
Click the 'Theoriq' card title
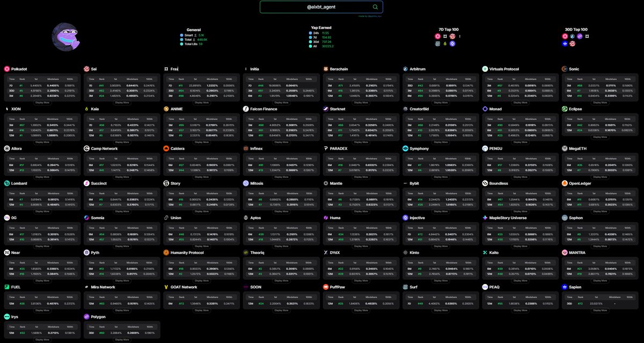click(x=258, y=252)
